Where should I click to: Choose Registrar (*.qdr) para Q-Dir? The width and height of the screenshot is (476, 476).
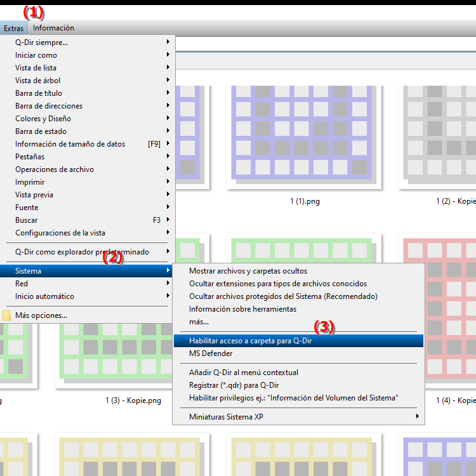pos(298,385)
